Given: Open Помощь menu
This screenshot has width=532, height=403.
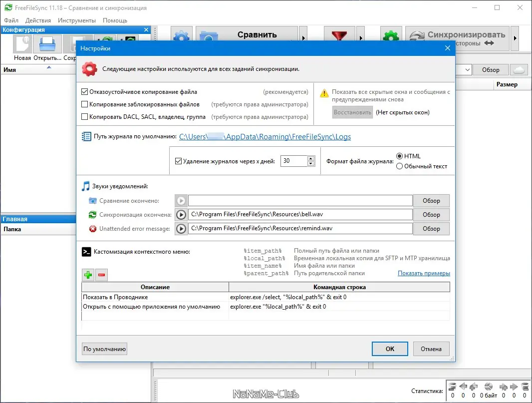Looking at the screenshot, I should 115,20.
